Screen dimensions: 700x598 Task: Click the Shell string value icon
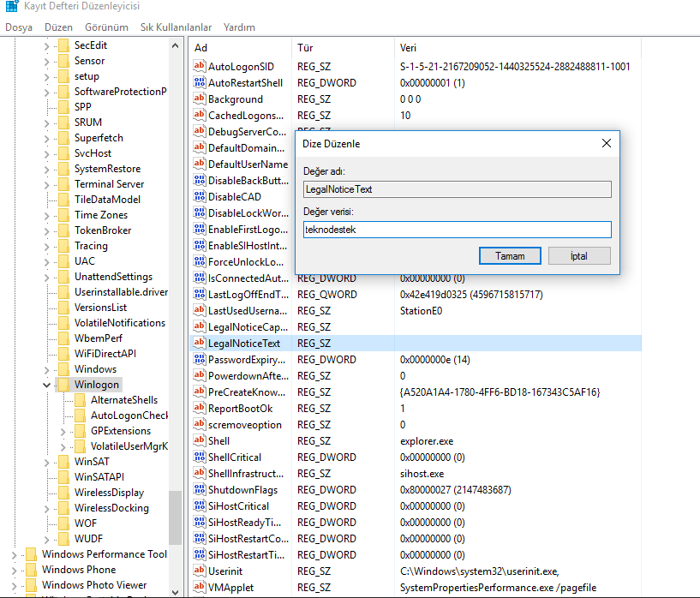[200, 441]
